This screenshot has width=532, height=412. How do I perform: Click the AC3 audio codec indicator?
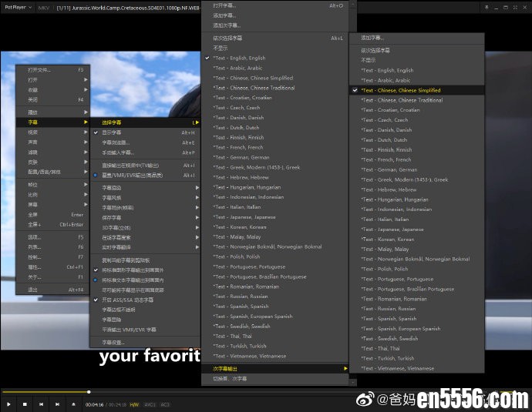(x=165, y=404)
